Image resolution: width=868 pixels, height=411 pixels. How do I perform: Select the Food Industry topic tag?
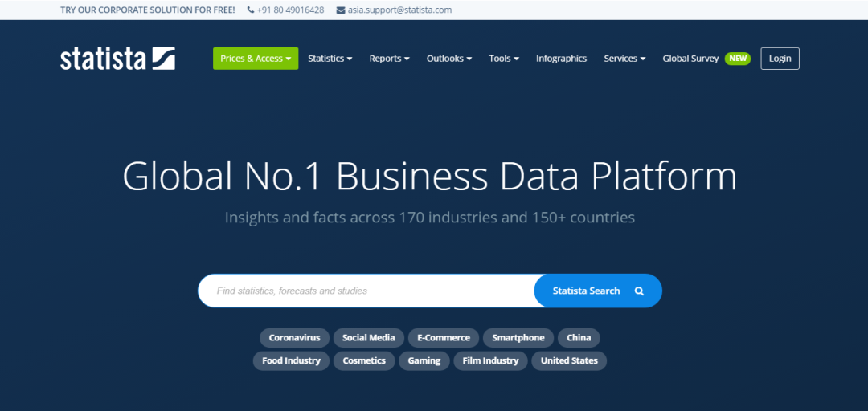click(x=291, y=360)
